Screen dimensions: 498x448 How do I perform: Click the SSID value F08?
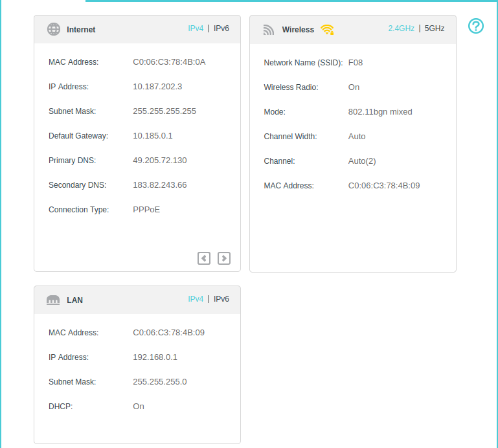point(356,63)
